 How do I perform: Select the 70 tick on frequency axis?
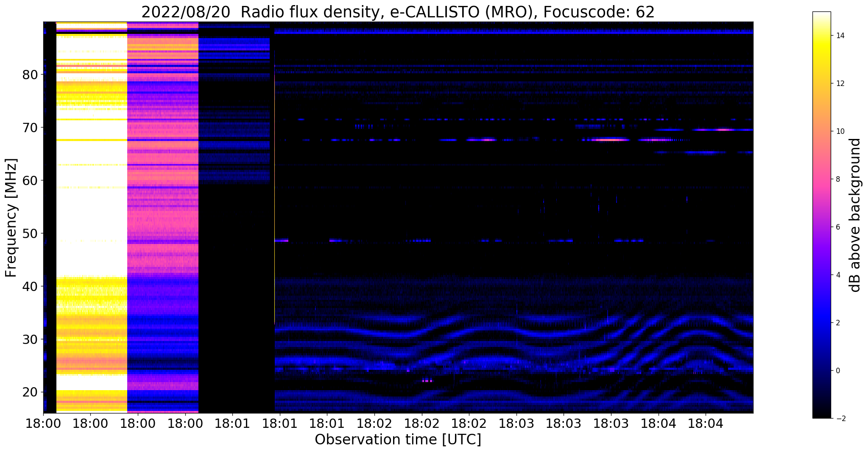[x=31, y=128]
